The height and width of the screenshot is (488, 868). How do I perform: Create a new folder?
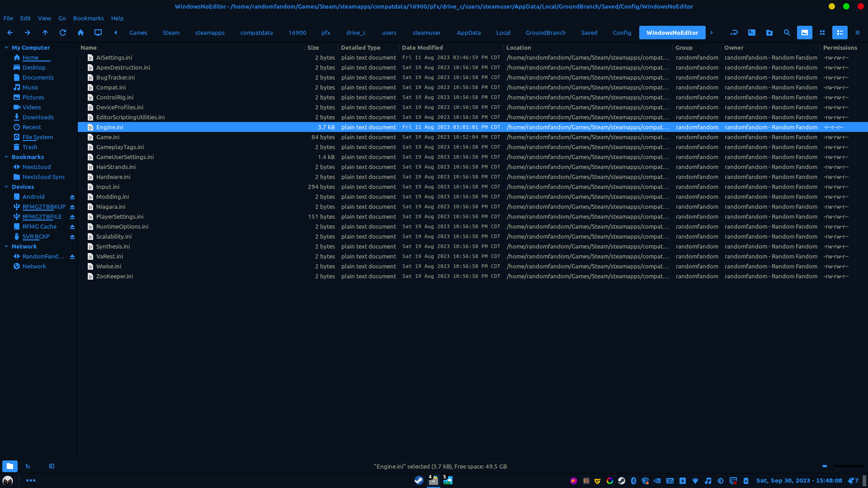click(769, 33)
